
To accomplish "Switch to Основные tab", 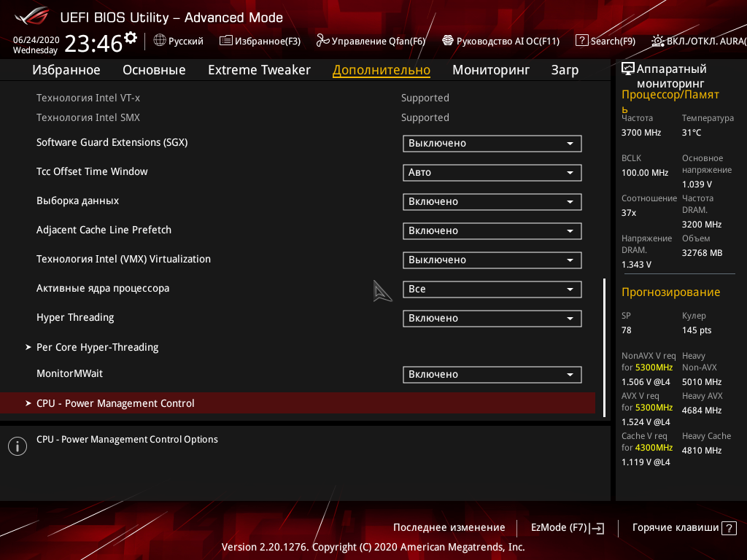I will pyautogui.click(x=154, y=70).
